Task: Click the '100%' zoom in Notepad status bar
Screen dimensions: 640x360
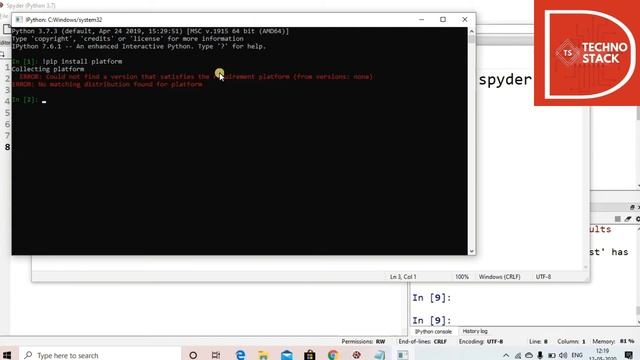Action: tap(462, 277)
